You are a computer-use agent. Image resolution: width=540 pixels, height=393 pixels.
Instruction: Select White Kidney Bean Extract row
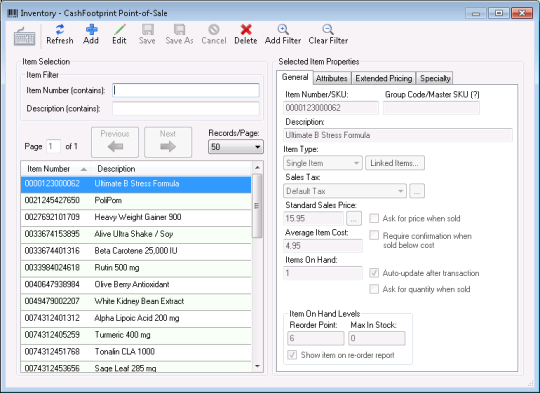point(136,302)
